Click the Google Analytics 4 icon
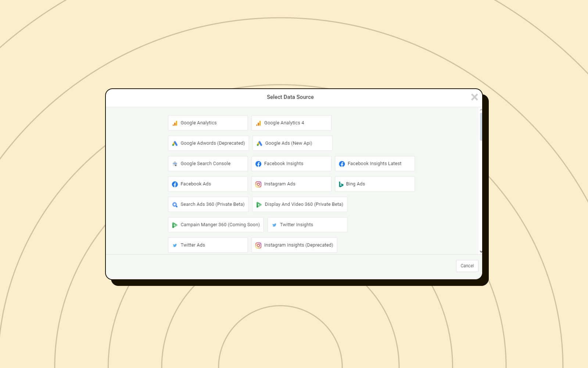 (x=258, y=123)
